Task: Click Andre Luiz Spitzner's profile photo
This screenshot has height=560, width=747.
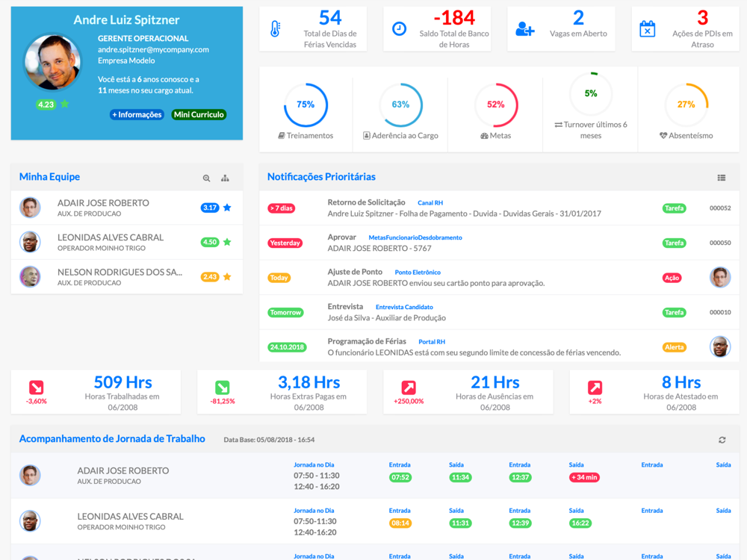Action: 52,61
